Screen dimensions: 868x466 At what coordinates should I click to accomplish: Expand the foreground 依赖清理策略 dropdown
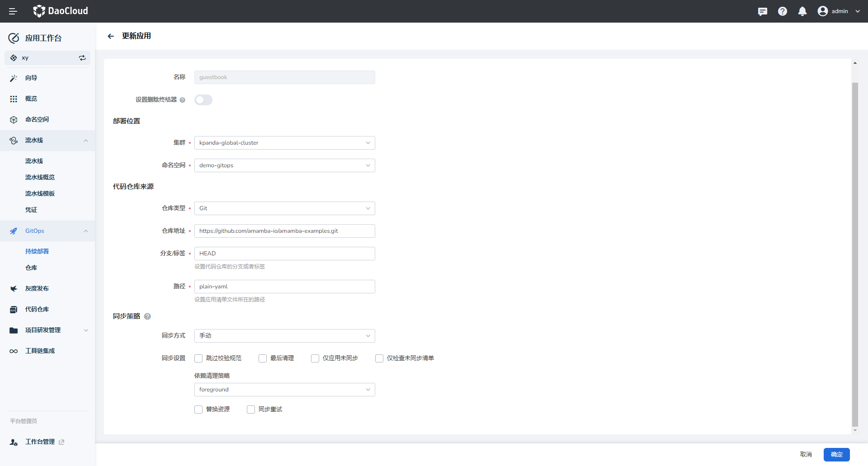284,390
